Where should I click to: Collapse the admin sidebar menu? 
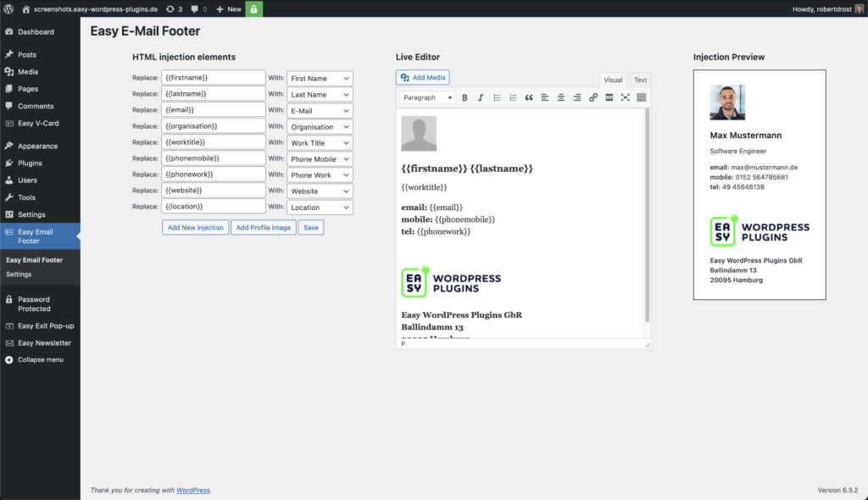point(40,360)
